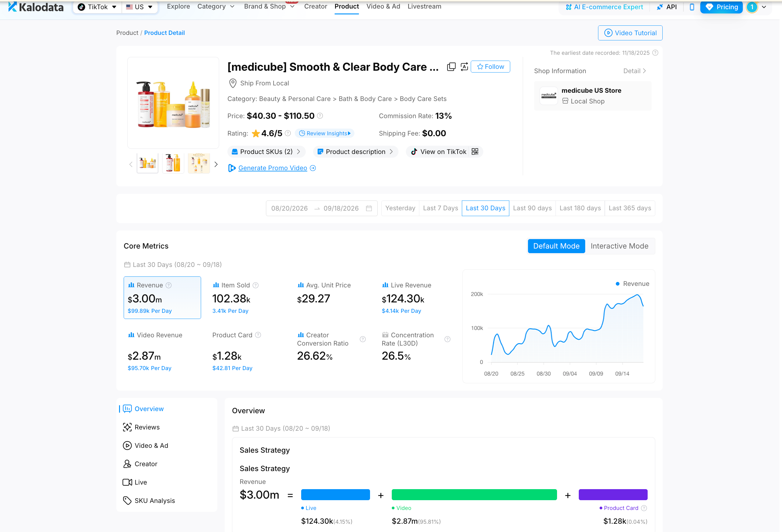Select the Last 90 days range
The height and width of the screenshot is (532, 782).
point(532,208)
